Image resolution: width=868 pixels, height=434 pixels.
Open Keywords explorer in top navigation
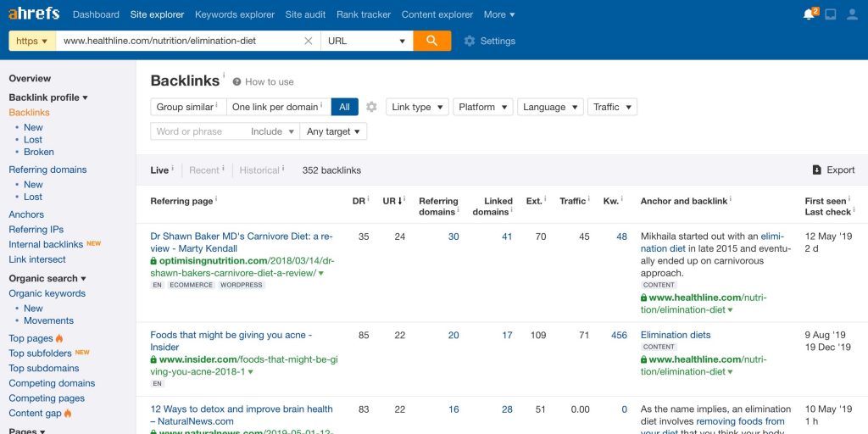[x=235, y=14]
